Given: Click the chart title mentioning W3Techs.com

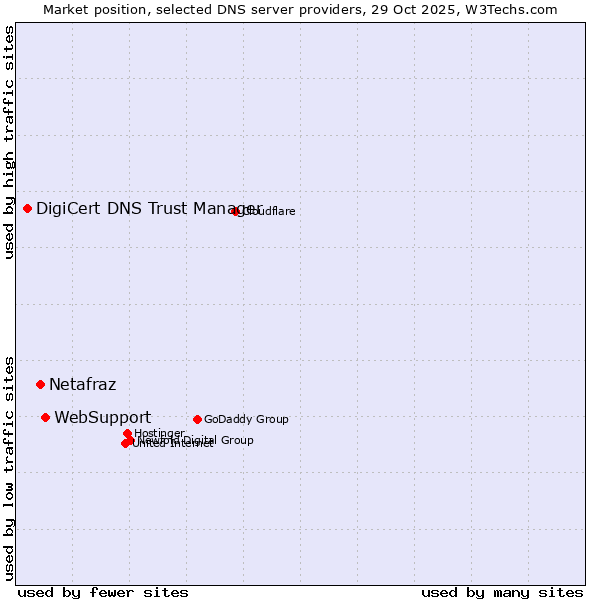Looking at the screenshot, I should click(300, 9).
